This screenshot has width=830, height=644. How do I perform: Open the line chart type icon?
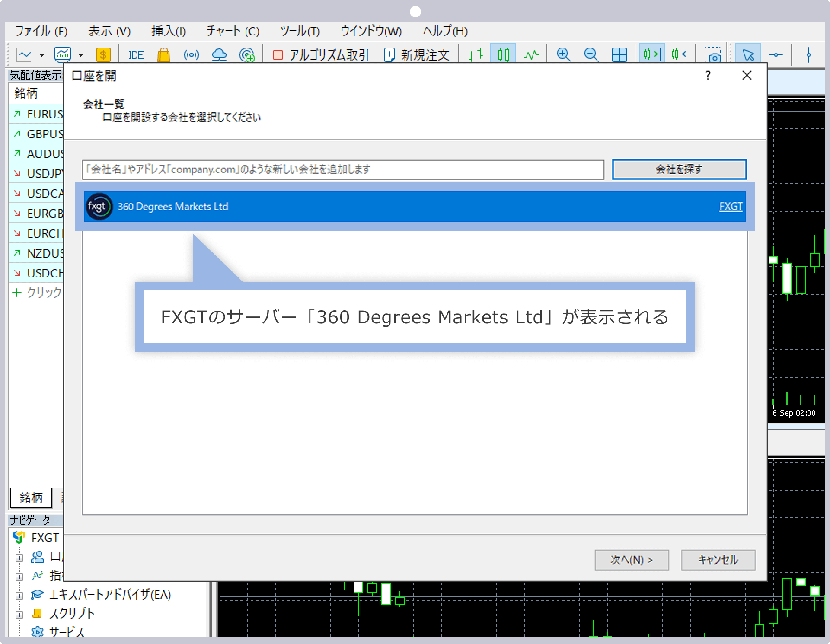[x=24, y=55]
